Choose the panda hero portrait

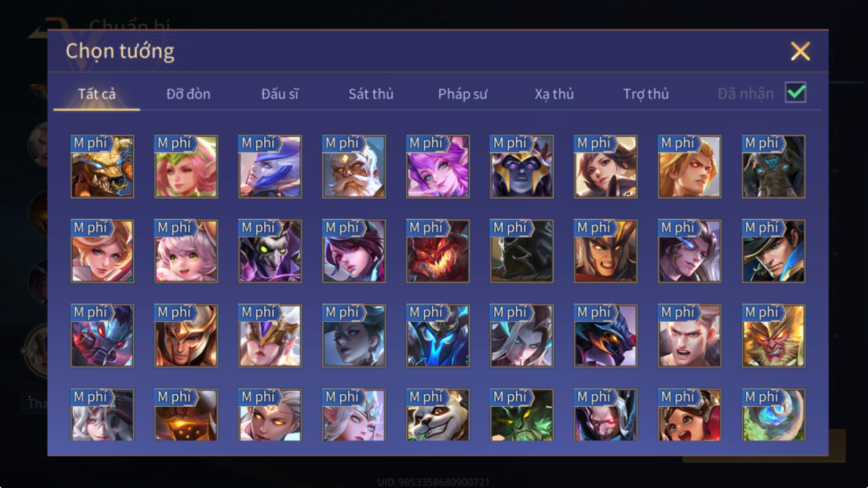(437, 415)
